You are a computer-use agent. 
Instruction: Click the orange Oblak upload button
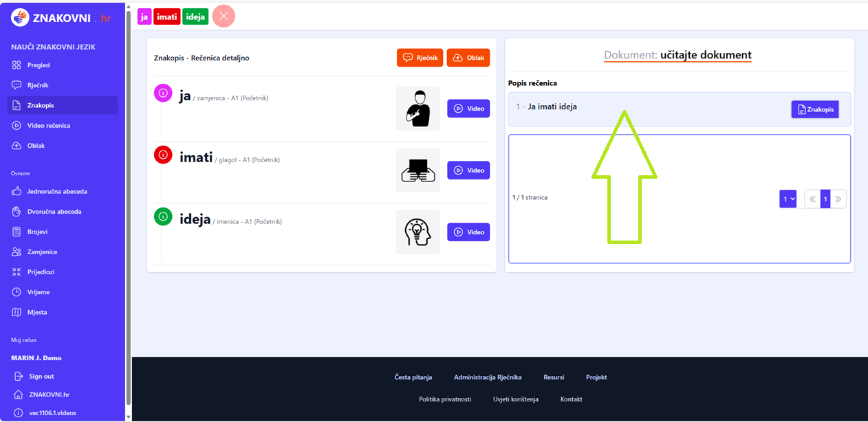(x=468, y=58)
